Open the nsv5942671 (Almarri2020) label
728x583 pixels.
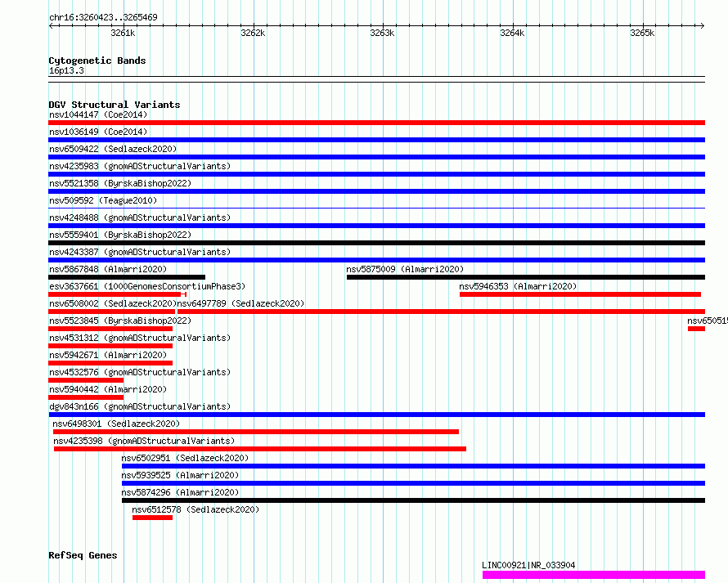[108, 355]
